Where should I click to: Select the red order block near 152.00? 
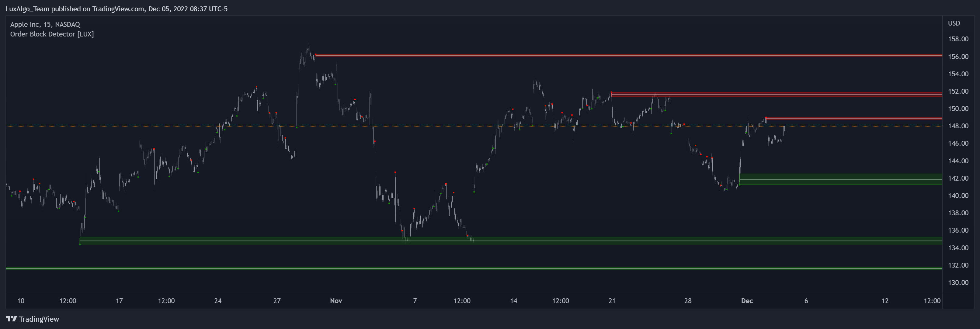777,94
